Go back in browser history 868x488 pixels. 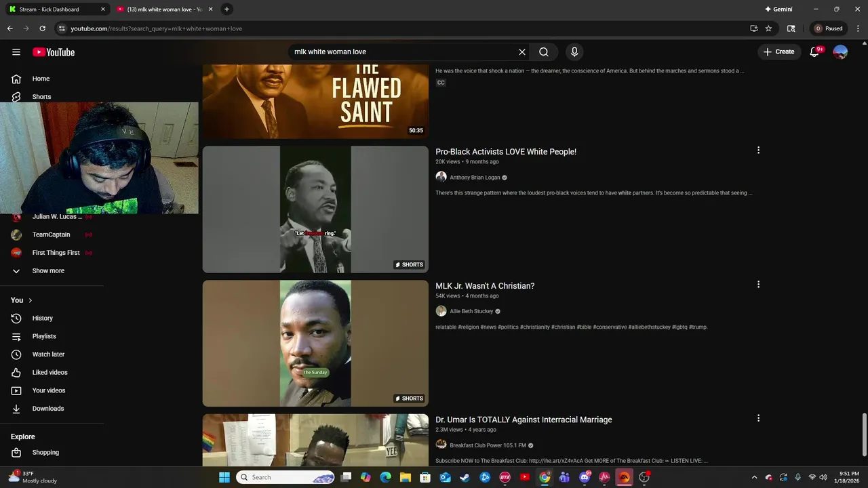(9, 28)
